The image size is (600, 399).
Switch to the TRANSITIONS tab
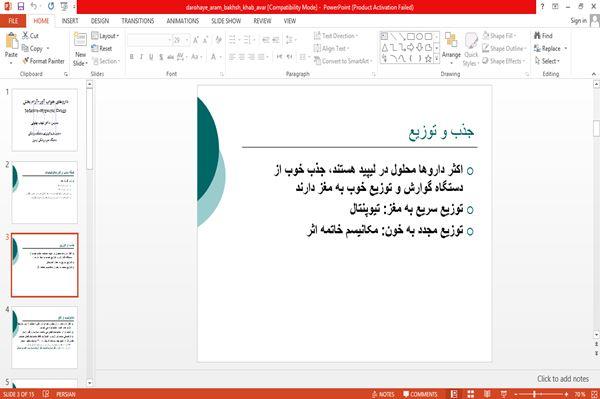point(138,21)
